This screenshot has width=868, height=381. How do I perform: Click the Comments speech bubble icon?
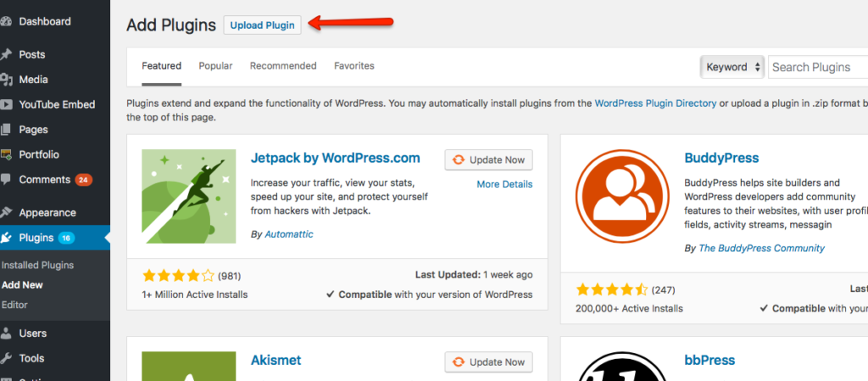(6, 179)
